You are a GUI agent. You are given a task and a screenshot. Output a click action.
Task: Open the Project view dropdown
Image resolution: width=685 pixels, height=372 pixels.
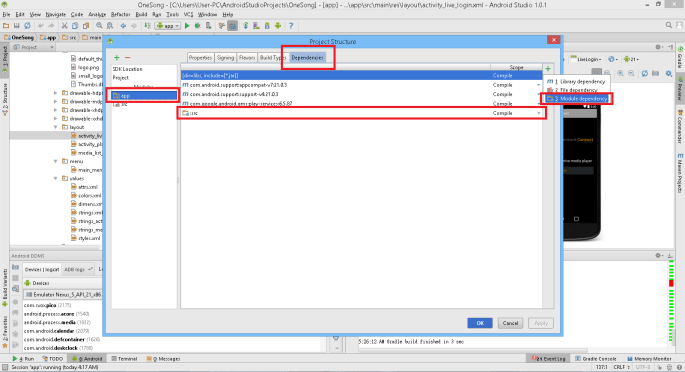tap(34, 47)
